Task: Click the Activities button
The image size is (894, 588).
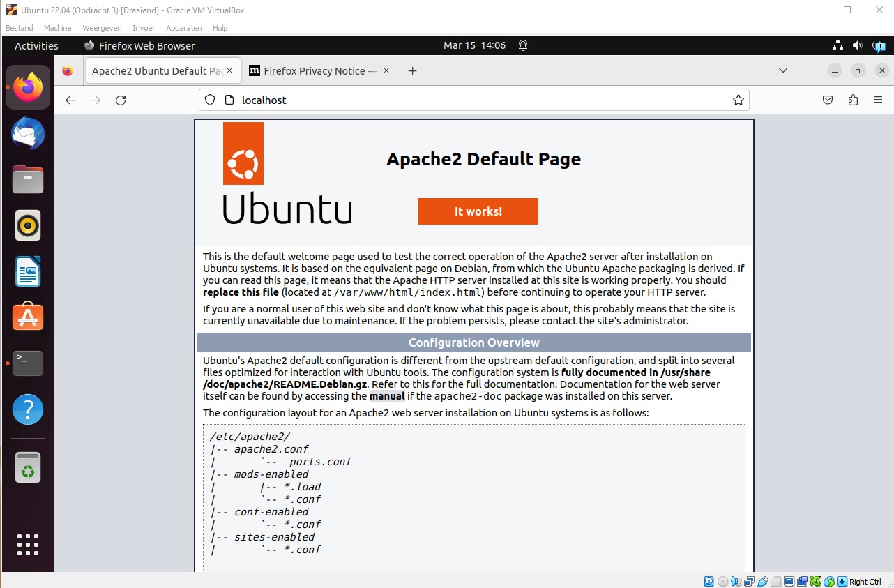Action: tap(36, 45)
